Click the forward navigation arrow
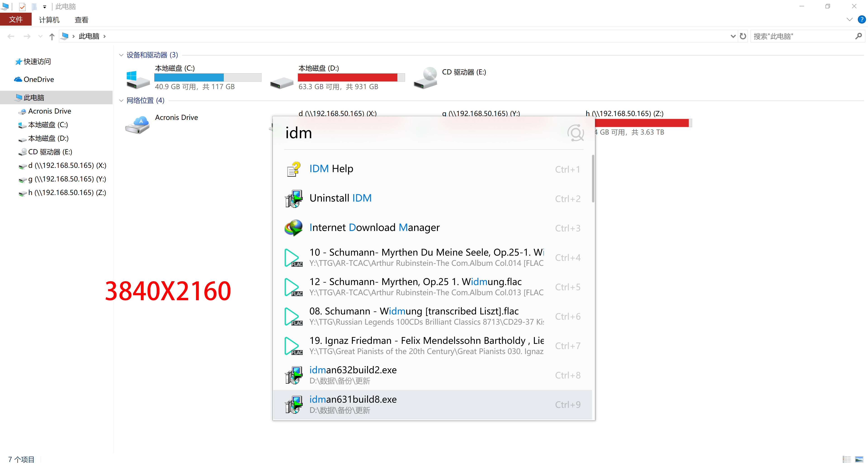This screenshot has width=868, height=466. 27,36
